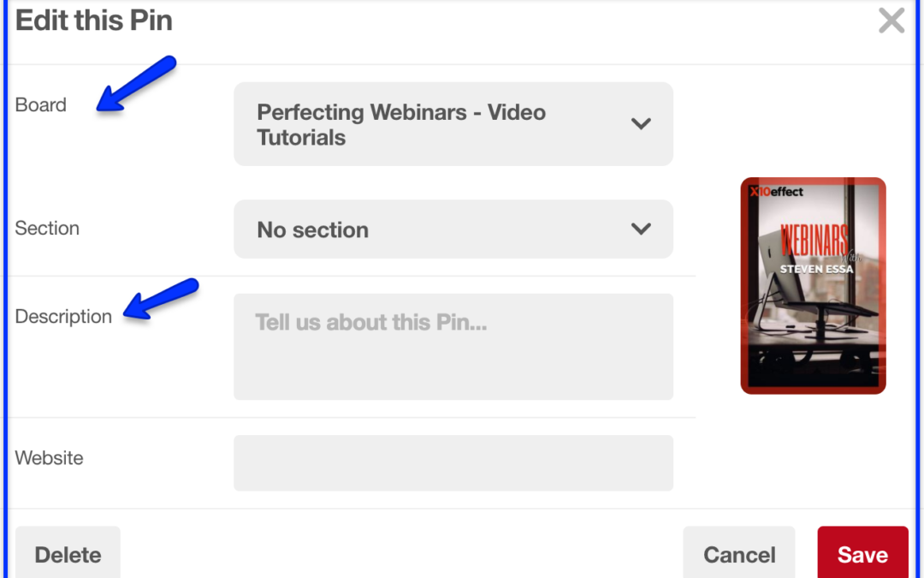
Task: Expand the Section dropdown chevron
Action: coord(641,229)
